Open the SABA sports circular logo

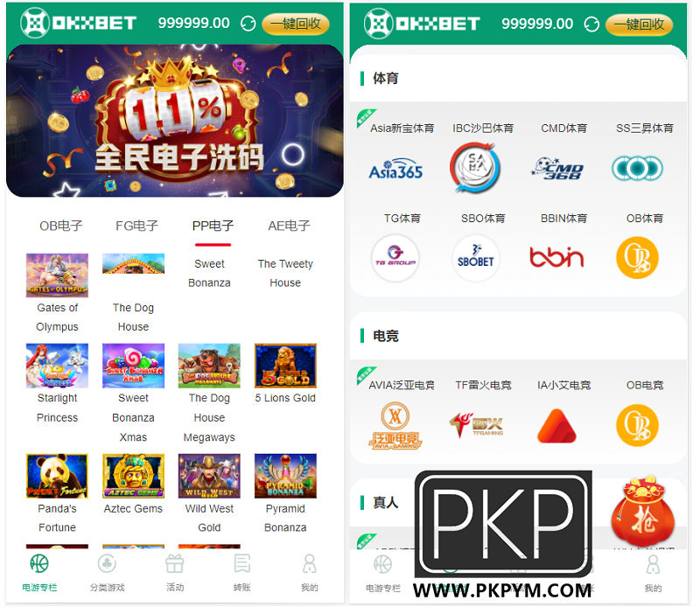[x=475, y=167]
